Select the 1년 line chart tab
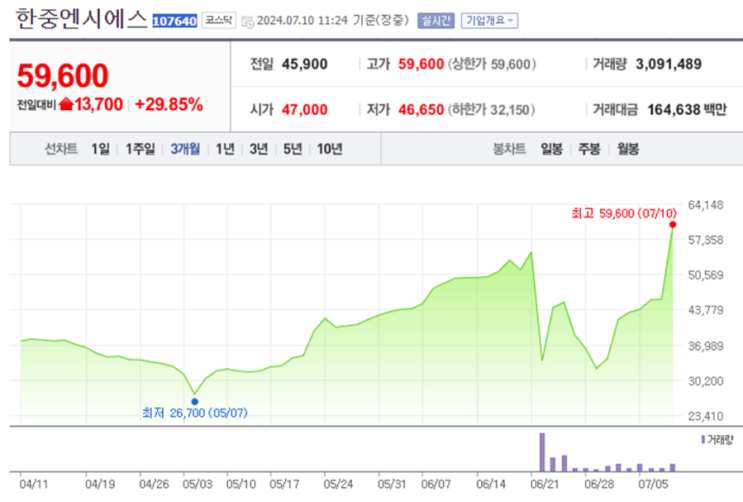This screenshot has height=502, width=743. 225,149
